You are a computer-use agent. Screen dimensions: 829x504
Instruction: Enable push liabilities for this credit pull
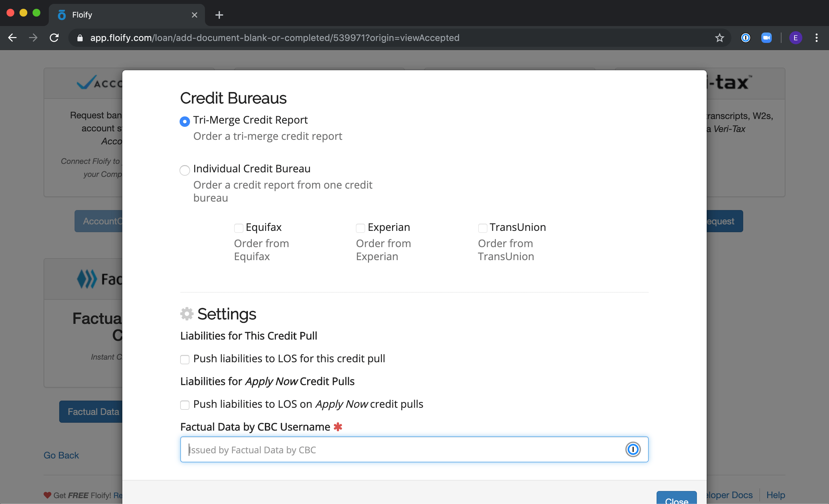tap(185, 359)
